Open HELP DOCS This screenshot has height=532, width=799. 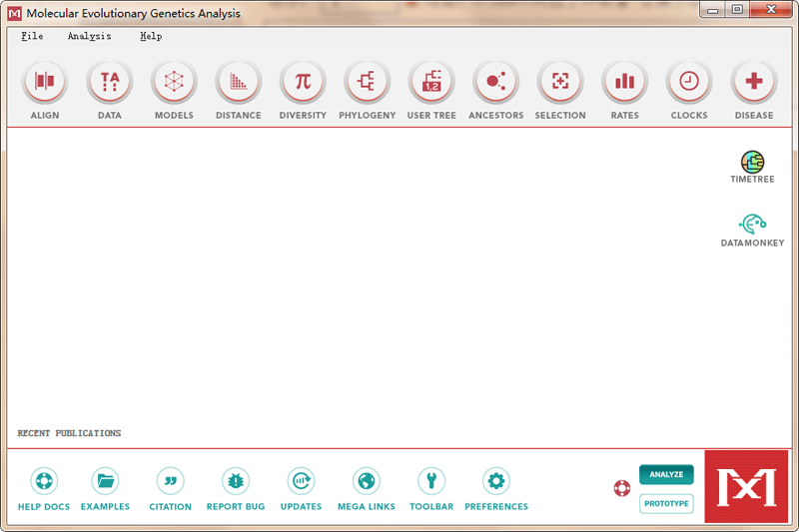(44, 481)
